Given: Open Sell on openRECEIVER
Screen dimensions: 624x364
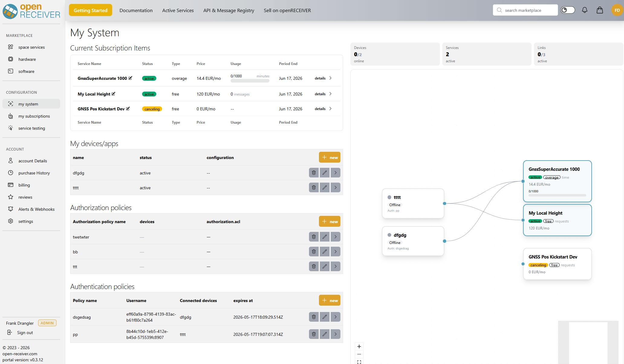Looking at the screenshot, I should [287, 10].
